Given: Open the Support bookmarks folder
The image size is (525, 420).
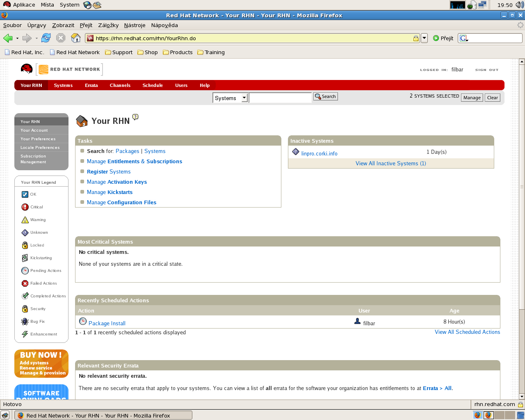Looking at the screenshot, I should pos(119,52).
